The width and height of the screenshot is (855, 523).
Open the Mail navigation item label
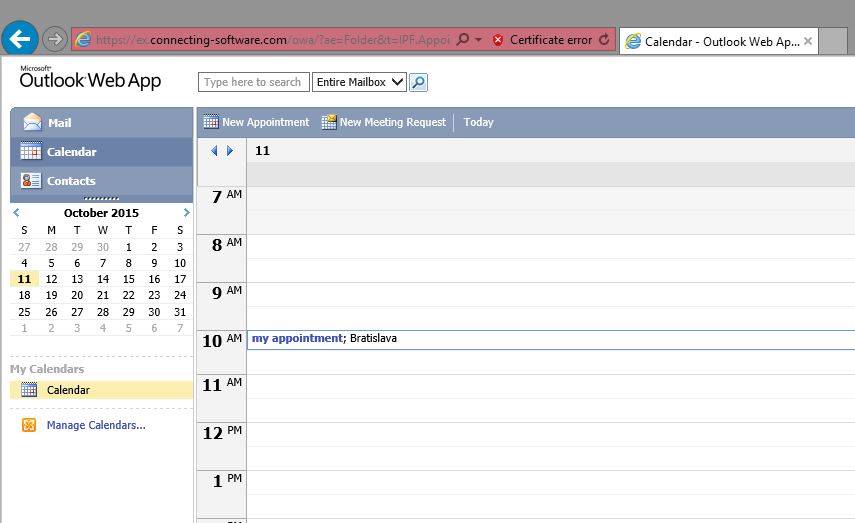click(59, 123)
